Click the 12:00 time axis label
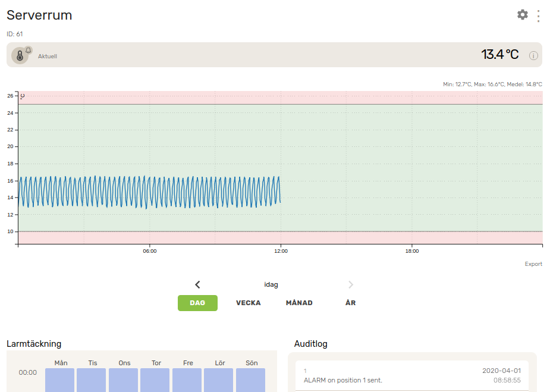Viewport: 550px width, 392px height. (281, 251)
